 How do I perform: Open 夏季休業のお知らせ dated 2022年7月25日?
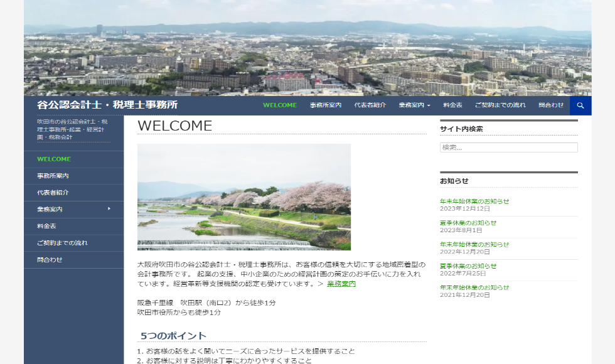tap(468, 266)
